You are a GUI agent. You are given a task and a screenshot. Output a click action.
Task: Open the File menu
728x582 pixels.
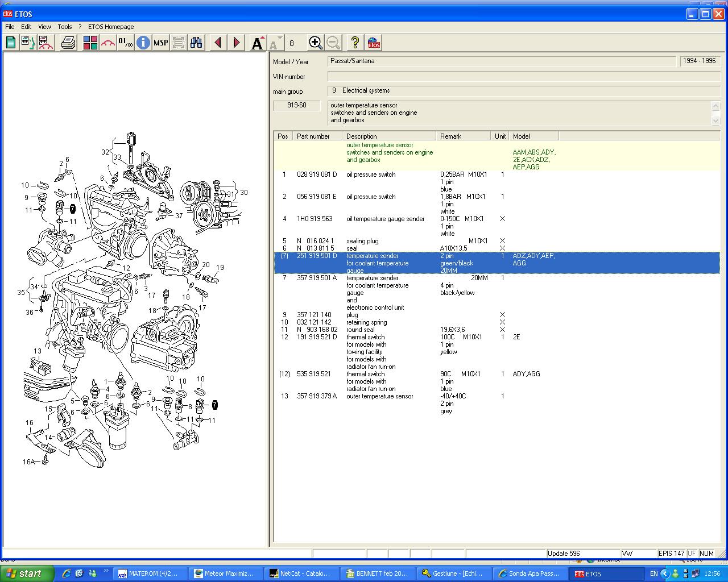click(x=10, y=27)
